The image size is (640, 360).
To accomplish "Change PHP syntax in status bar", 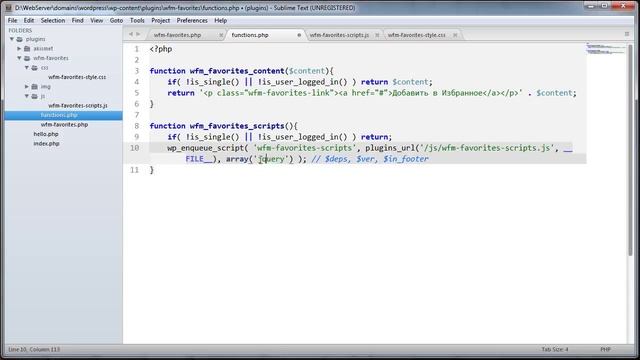I will click(605, 349).
